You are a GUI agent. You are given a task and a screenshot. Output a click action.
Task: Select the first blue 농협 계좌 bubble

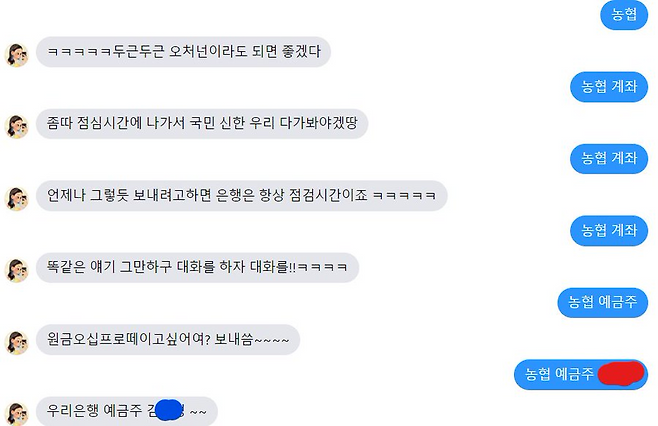coord(609,87)
